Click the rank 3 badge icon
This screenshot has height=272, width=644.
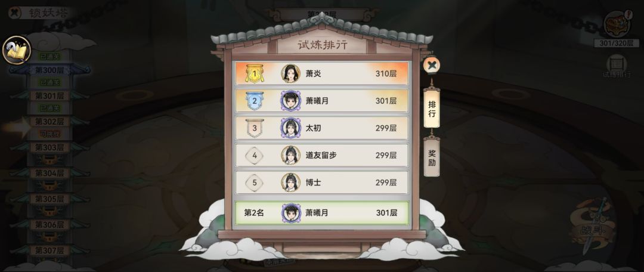pyautogui.click(x=254, y=128)
